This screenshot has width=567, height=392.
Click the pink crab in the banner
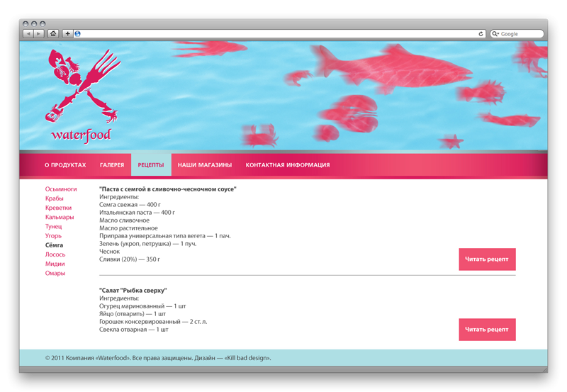(x=260, y=135)
